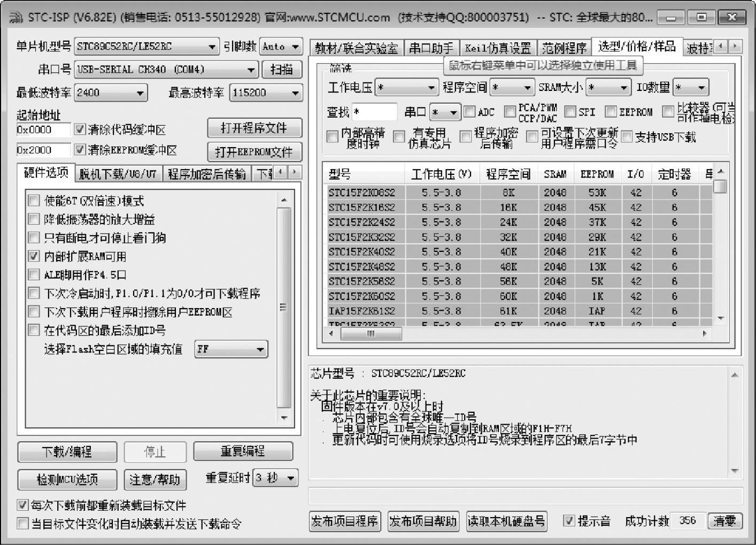Click the 查找 search input field
Image resolution: width=756 pixels, height=545 pixels.
click(374, 112)
